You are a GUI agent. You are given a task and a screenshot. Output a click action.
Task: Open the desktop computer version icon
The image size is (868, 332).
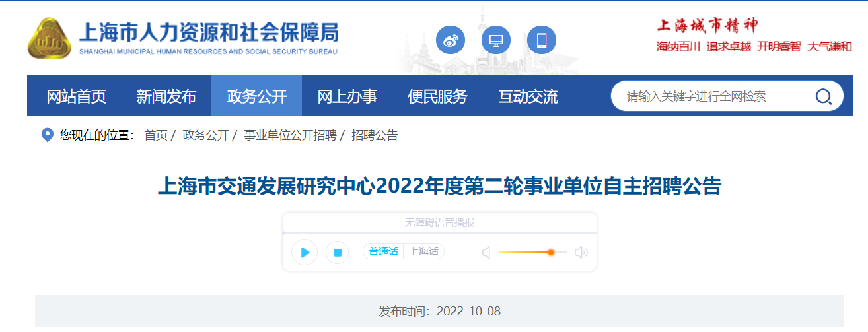(x=496, y=41)
